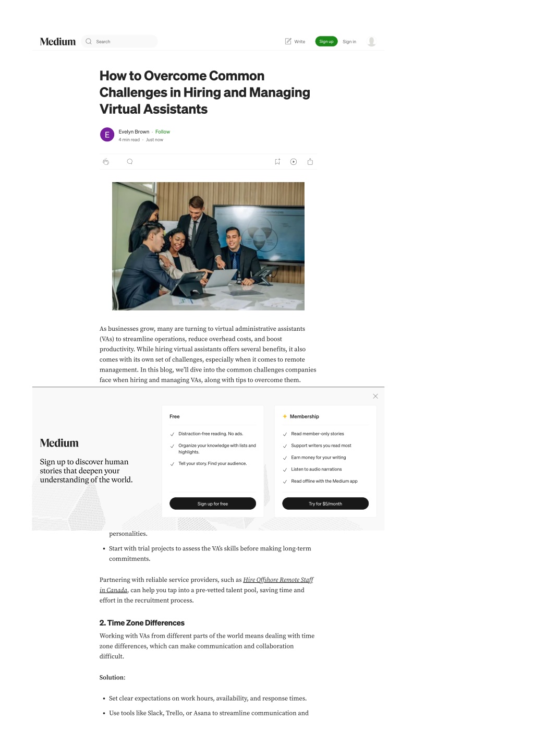Click the clap icon under author info
Screen dimensions: 534x756
106,162
